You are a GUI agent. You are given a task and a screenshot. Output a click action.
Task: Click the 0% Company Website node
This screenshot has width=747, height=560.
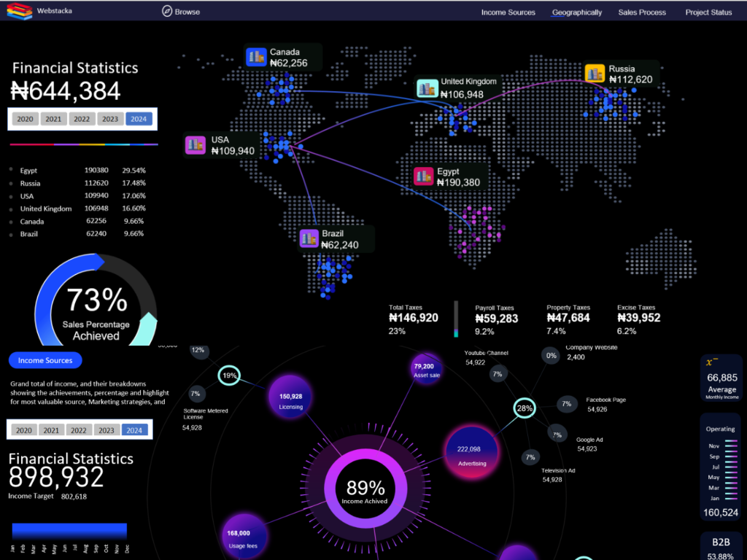(551, 355)
